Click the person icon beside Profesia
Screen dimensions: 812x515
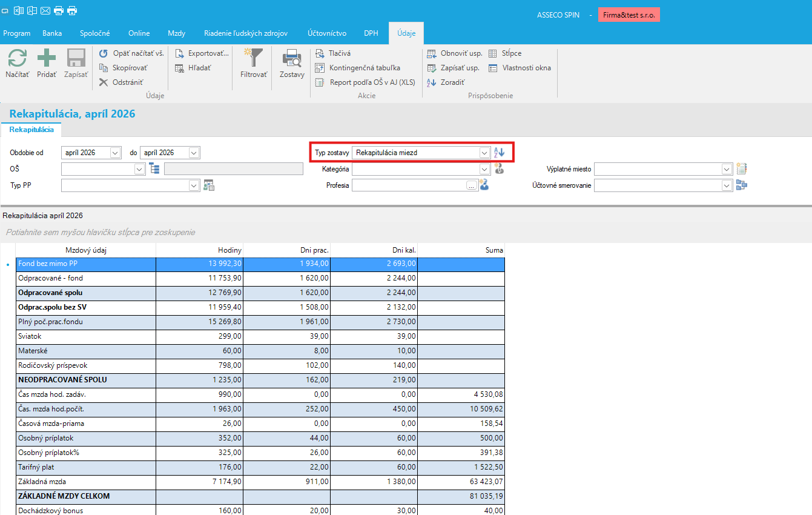point(484,185)
